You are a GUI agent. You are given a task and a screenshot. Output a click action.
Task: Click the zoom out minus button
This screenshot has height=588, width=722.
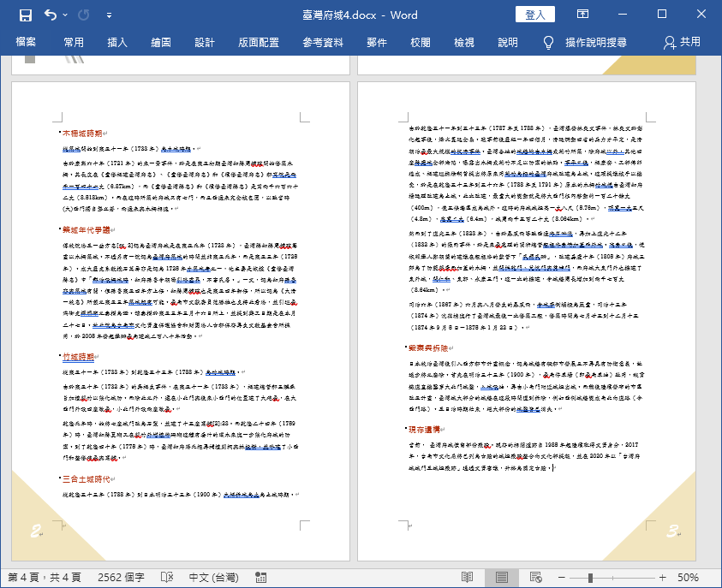coord(561,578)
